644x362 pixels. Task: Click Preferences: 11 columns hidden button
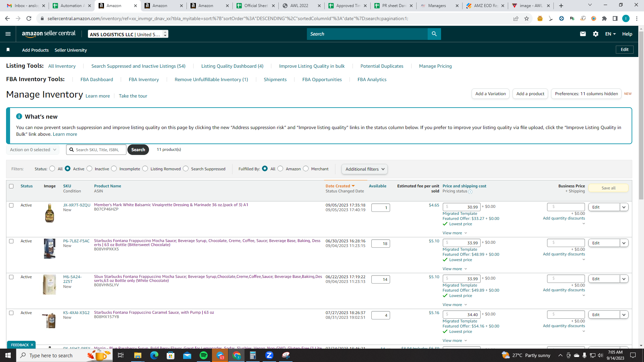click(586, 94)
